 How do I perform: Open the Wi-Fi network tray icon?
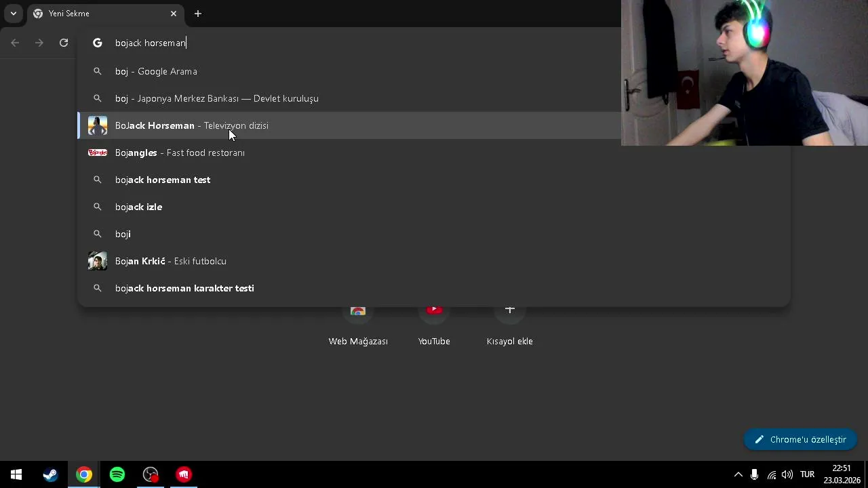pyautogui.click(x=771, y=474)
